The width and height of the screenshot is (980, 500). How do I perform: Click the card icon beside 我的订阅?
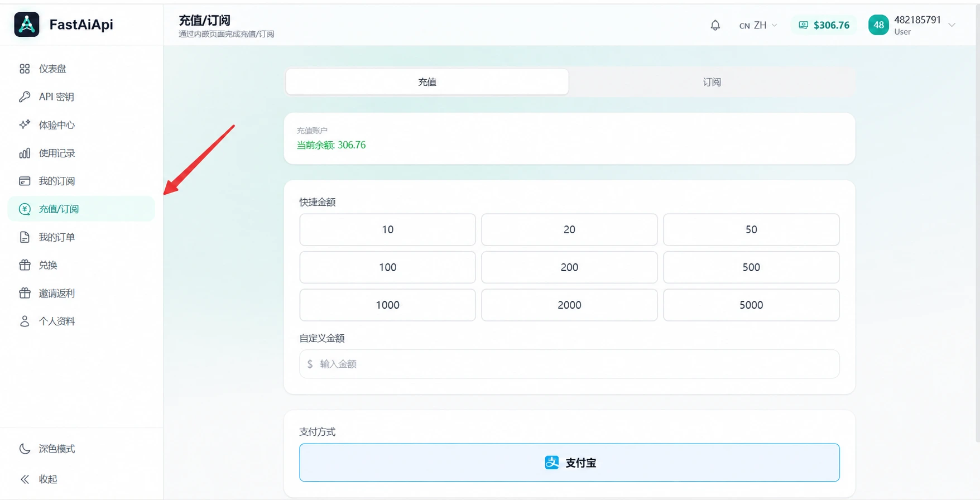pos(25,181)
